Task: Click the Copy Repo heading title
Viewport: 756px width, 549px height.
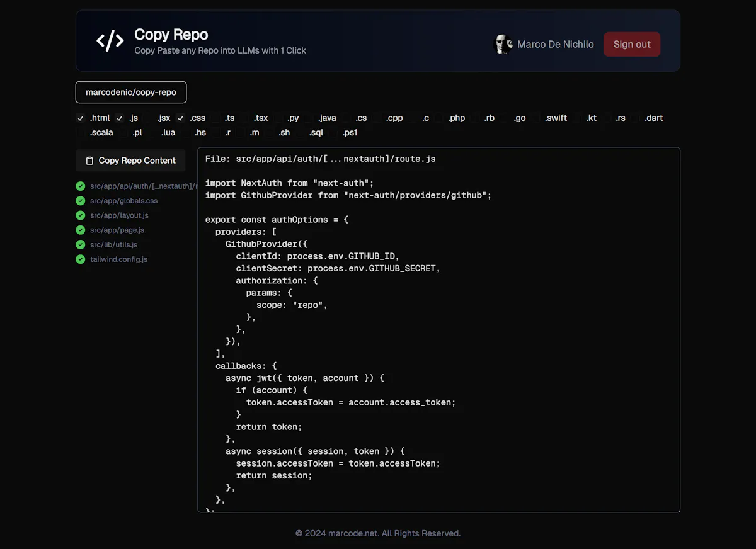Action: (171, 35)
